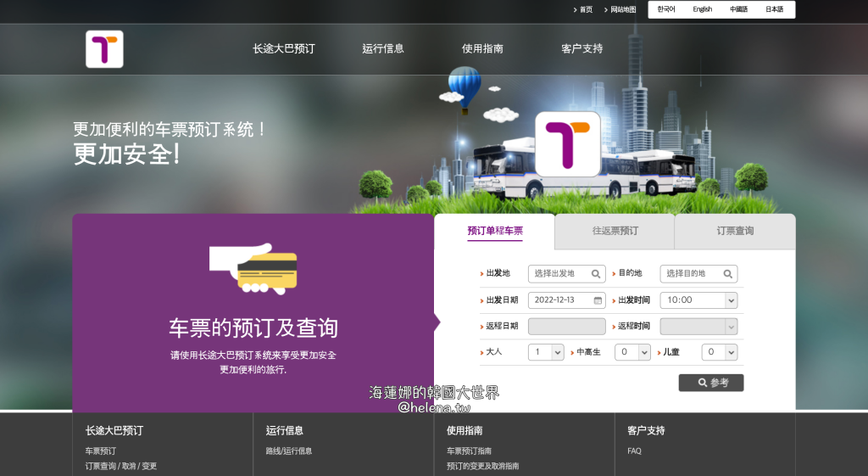Switch language to English
Viewport: 868px width, 476px height.
tap(702, 10)
